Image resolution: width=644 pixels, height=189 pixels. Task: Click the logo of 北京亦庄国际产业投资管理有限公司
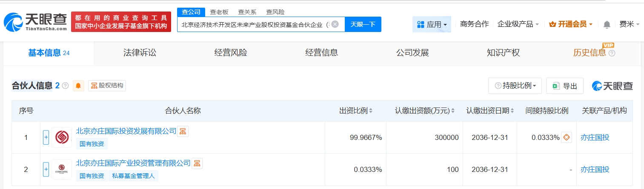[x=62, y=169]
